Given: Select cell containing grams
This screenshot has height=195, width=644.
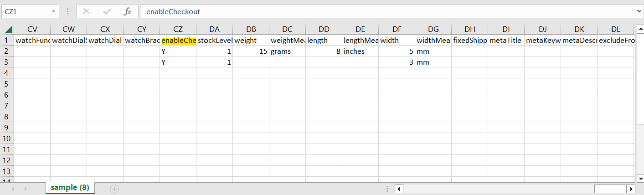Looking at the screenshot, I should pos(287,51).
